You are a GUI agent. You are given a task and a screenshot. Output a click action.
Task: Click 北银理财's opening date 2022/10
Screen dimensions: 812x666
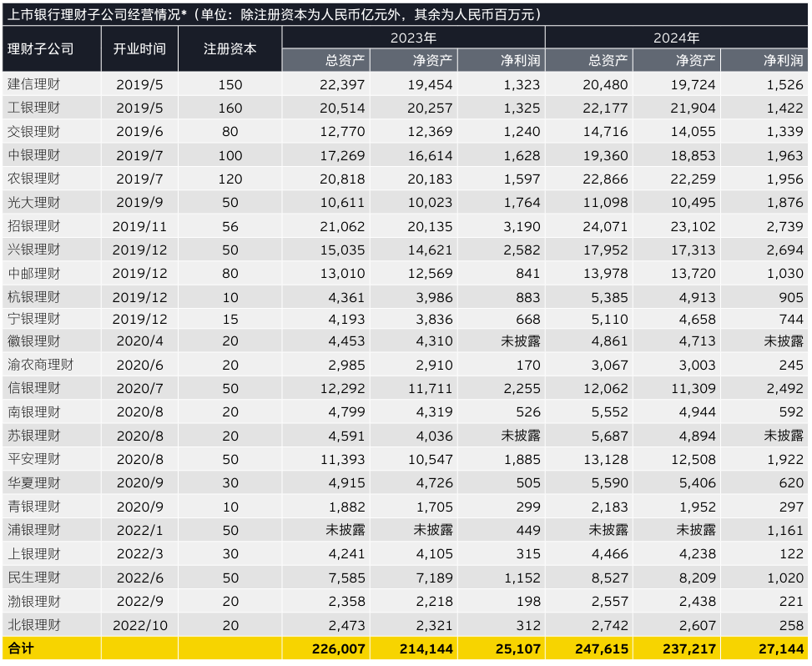tap(139, 624)
